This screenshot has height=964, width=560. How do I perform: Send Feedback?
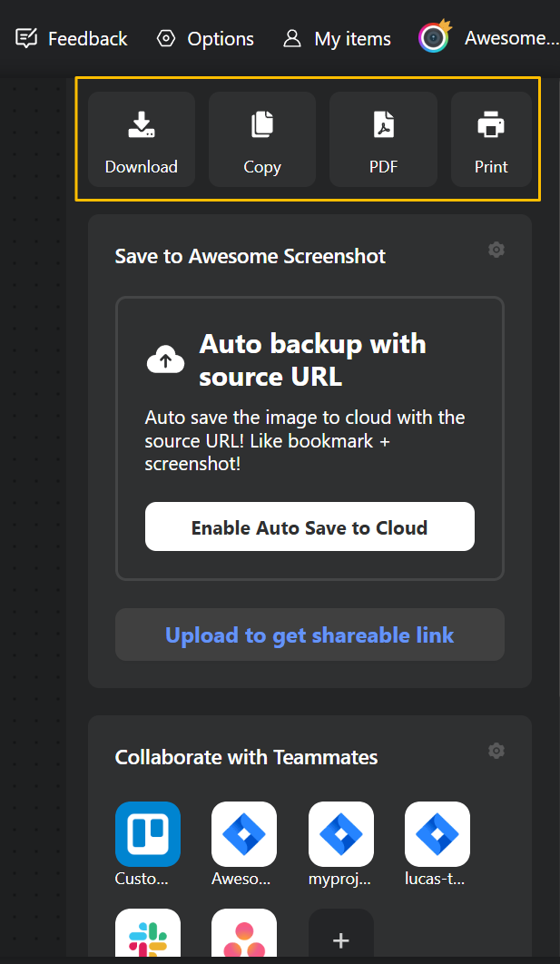coord(71,38)
